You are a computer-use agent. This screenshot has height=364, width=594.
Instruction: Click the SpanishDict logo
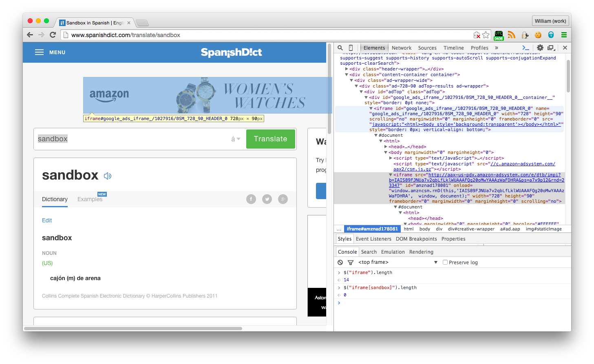231,52
